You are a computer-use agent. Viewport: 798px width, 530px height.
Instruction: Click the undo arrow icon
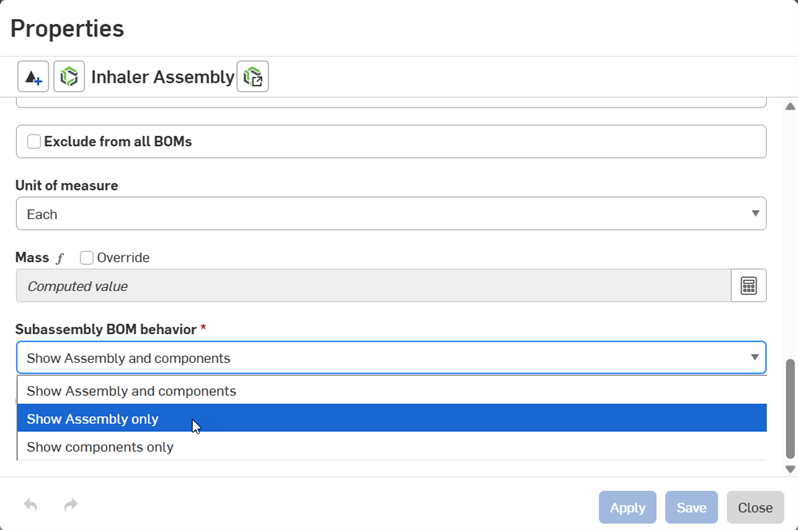pos(31,506)
